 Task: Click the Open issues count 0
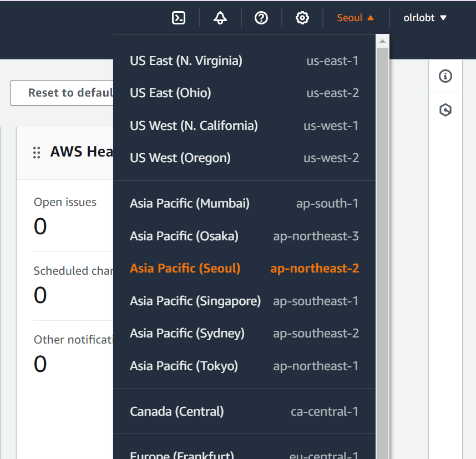40,226
